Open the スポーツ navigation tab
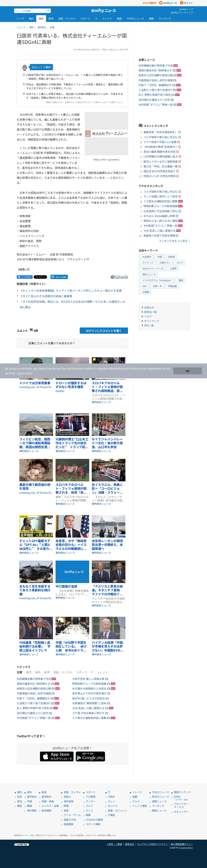 (x=85, y=19)
